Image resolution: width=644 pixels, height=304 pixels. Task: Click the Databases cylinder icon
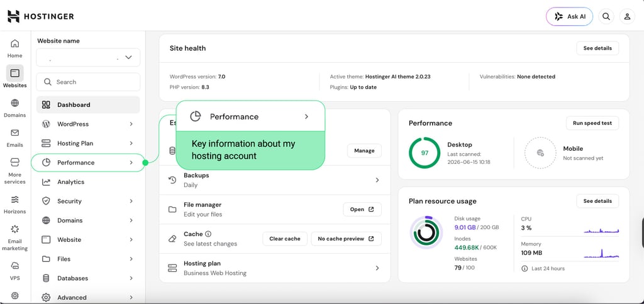point(46,278)
